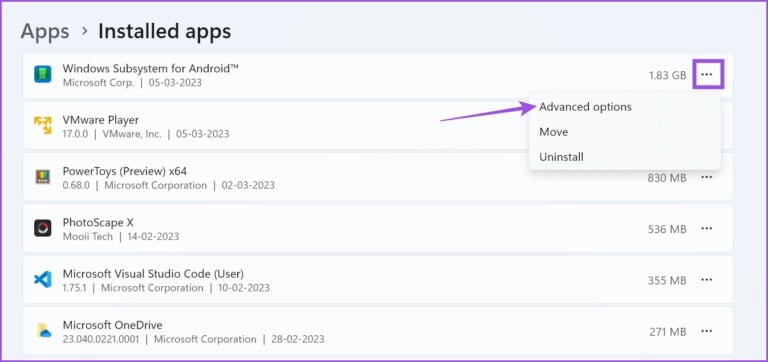Click the 23.040.0221.0001 OneDrive version line
The image size is (768, 362).
[x=193, y=339]
